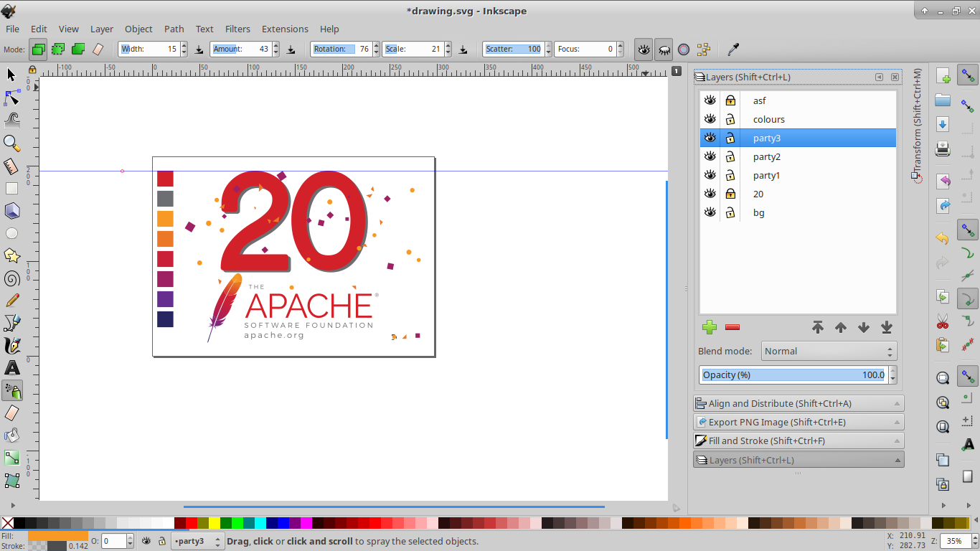Select the Tweak tool

click(11, 120)
